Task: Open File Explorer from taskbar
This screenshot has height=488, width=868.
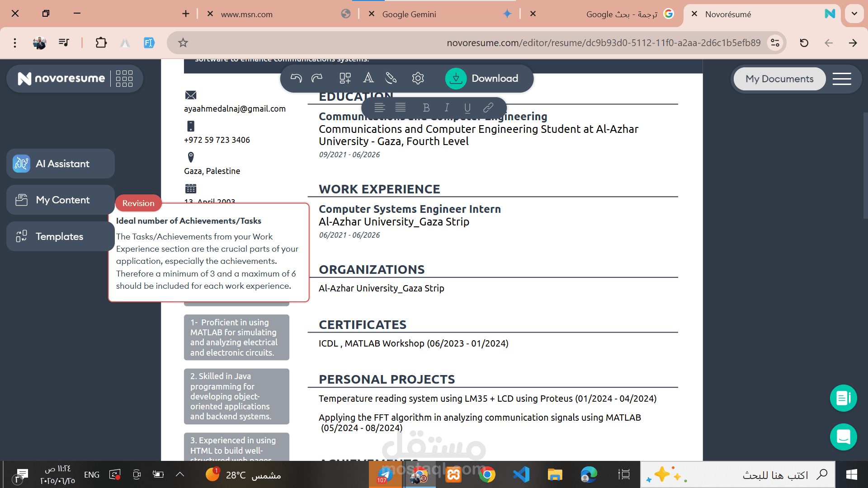Action: click(555, 474)
